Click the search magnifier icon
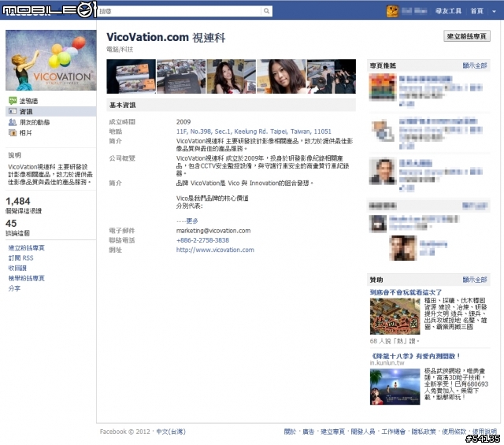504x445 pixels. point(266,11)
